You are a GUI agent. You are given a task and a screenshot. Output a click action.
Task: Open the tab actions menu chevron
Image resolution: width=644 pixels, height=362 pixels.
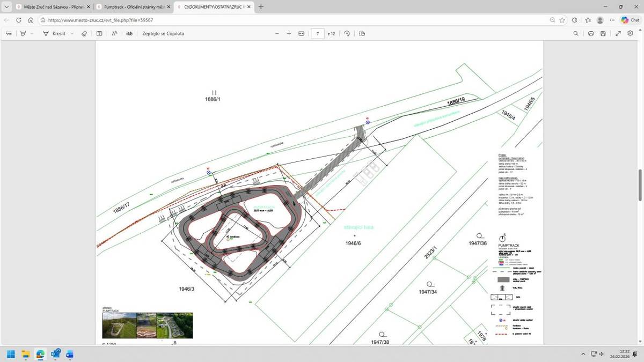tap(6, 7)
